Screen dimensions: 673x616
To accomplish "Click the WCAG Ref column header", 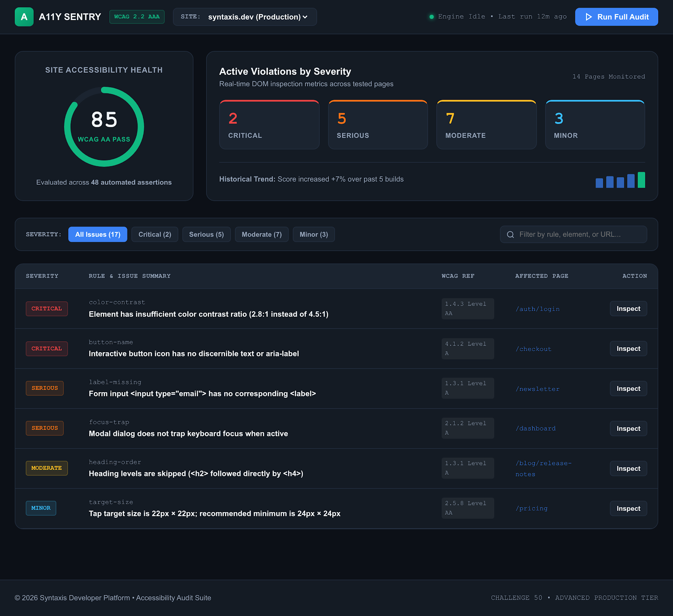I will tap(458, 276).
